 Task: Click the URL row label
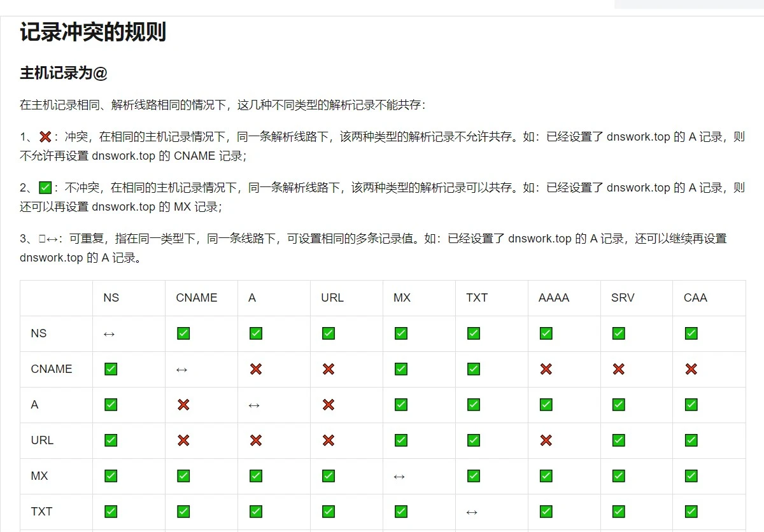[42, 440]
